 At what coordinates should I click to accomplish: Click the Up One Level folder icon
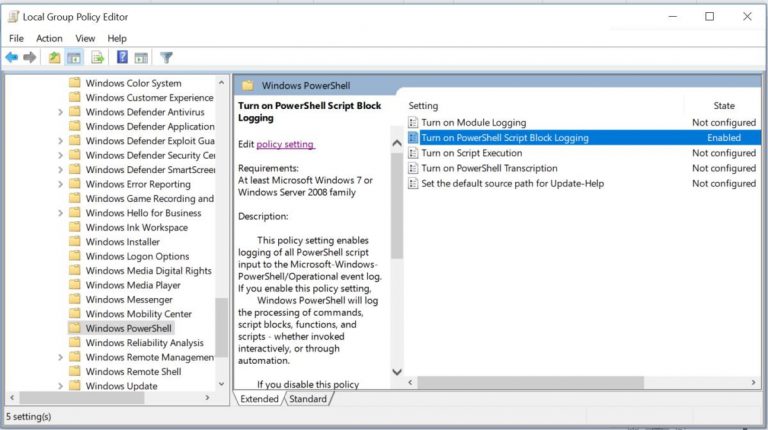[55, 58]
